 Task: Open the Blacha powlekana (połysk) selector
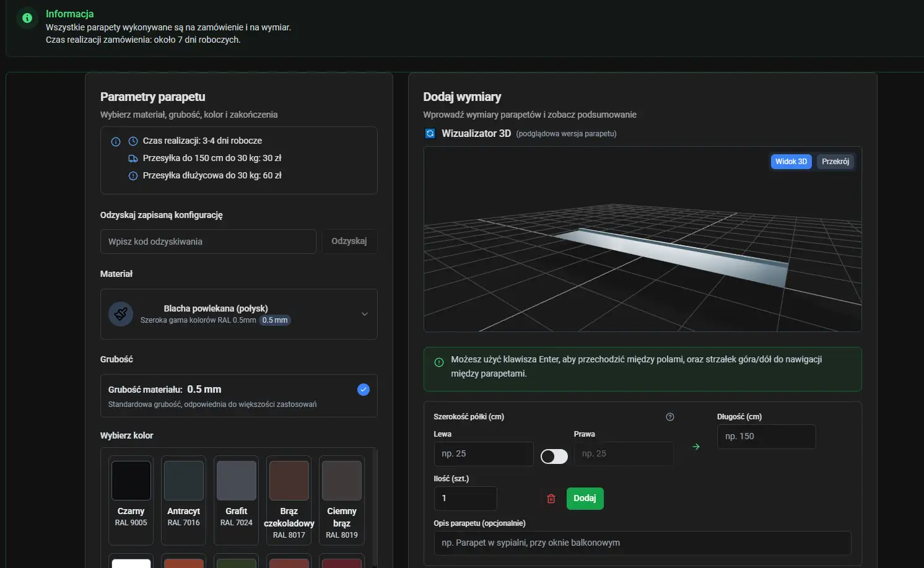click(x=239, y=314)
